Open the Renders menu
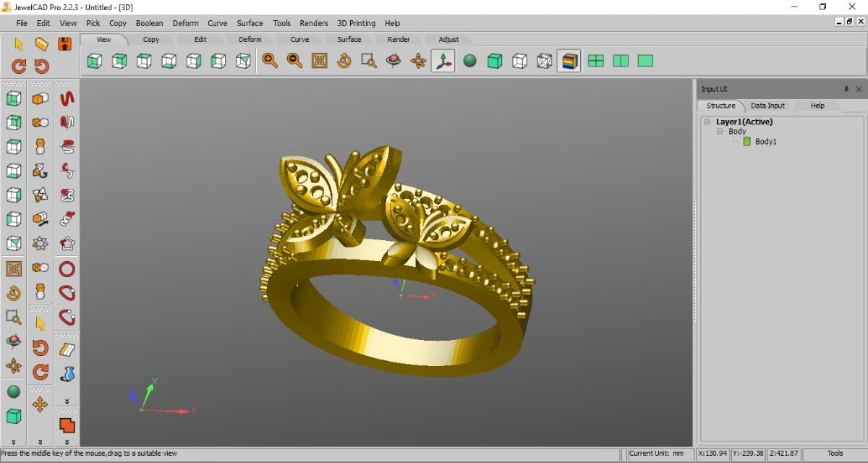Viewport: 868px width, 463px height. point(314,23)
